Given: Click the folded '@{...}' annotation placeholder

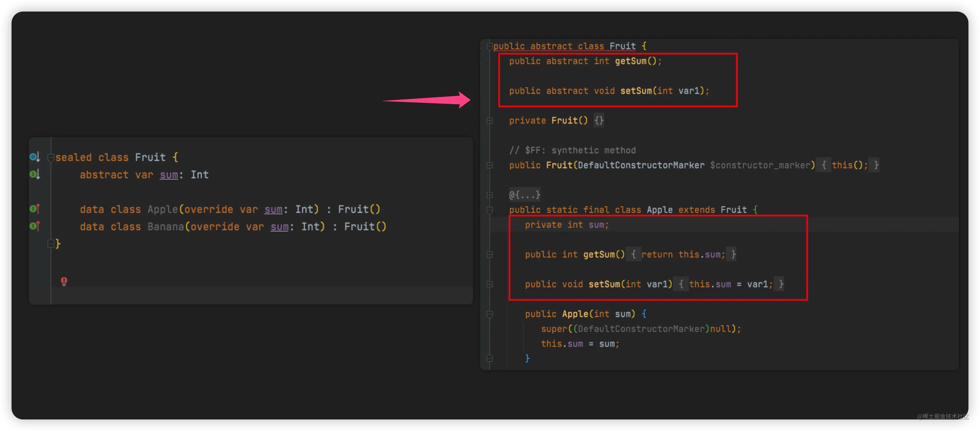Looking at the screenshot, I should [x=525, y=195].
